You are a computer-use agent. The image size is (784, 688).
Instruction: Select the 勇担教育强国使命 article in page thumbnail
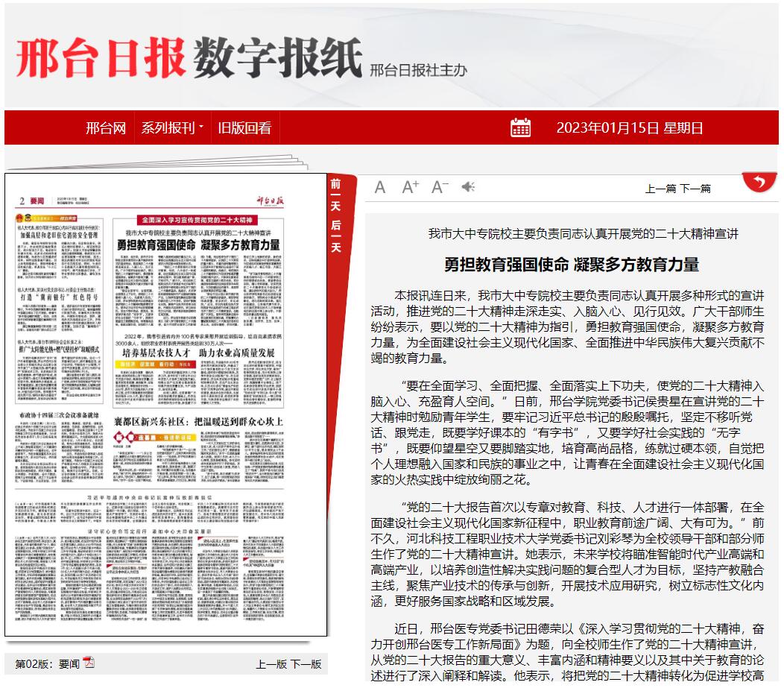[197, 244]
